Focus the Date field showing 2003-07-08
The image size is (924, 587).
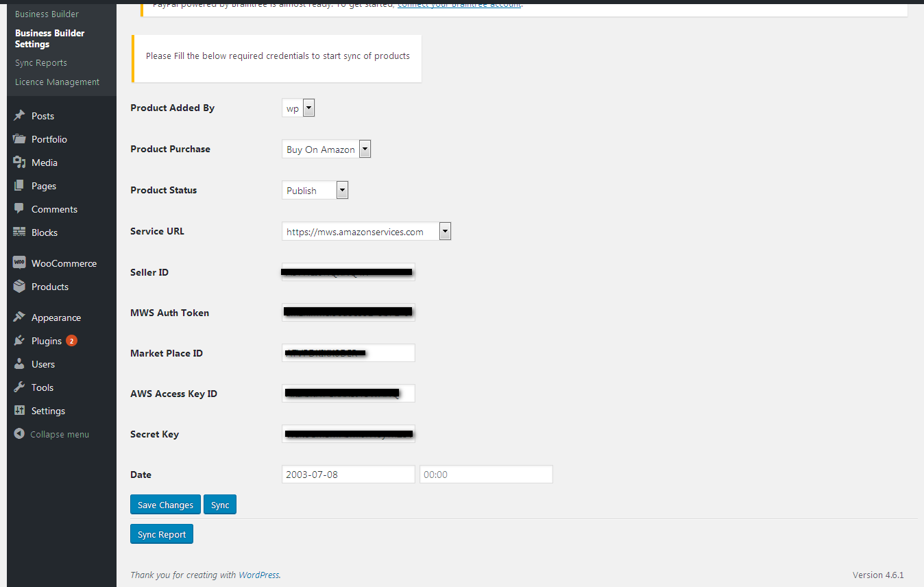tap(348, 475)
